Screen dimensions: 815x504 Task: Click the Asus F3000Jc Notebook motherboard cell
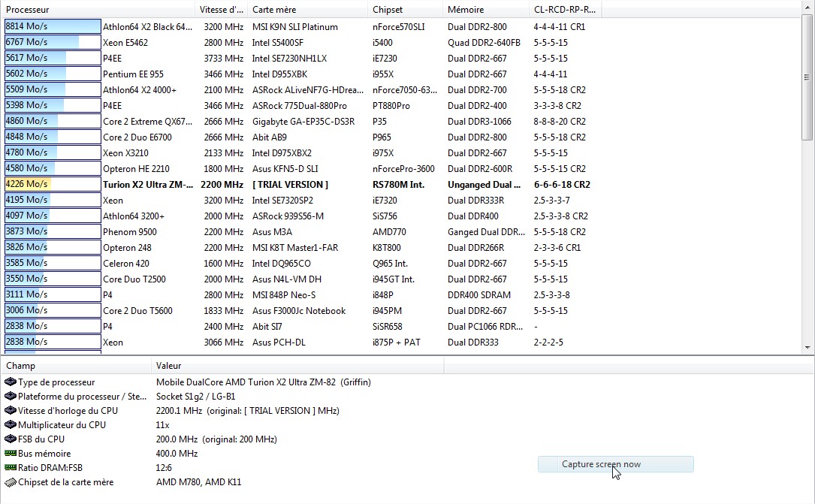(x=299, y=311)
